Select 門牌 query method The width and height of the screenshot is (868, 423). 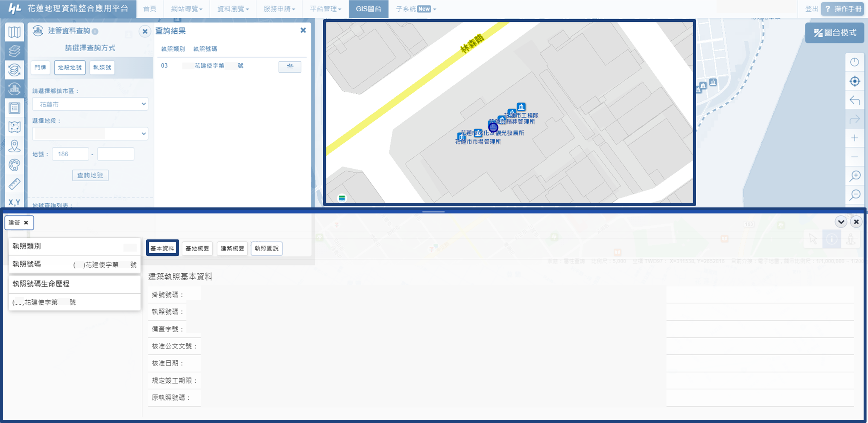point(40,67)
